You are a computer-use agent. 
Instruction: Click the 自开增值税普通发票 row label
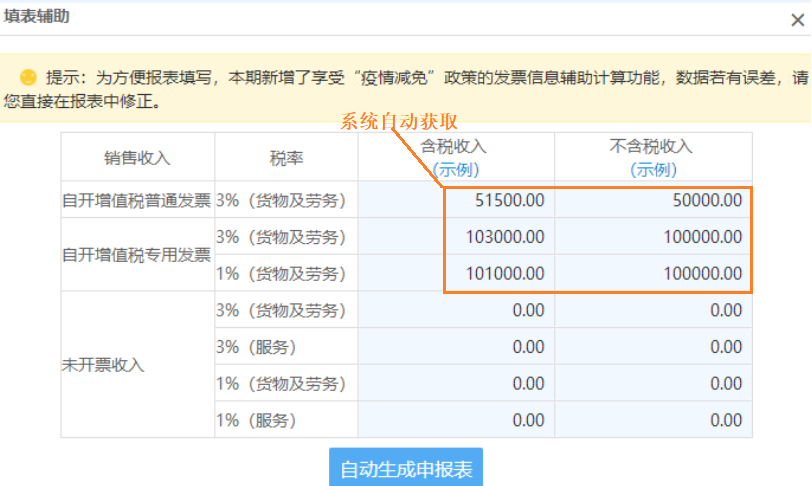pyautogui.click(x=137, y=200)
